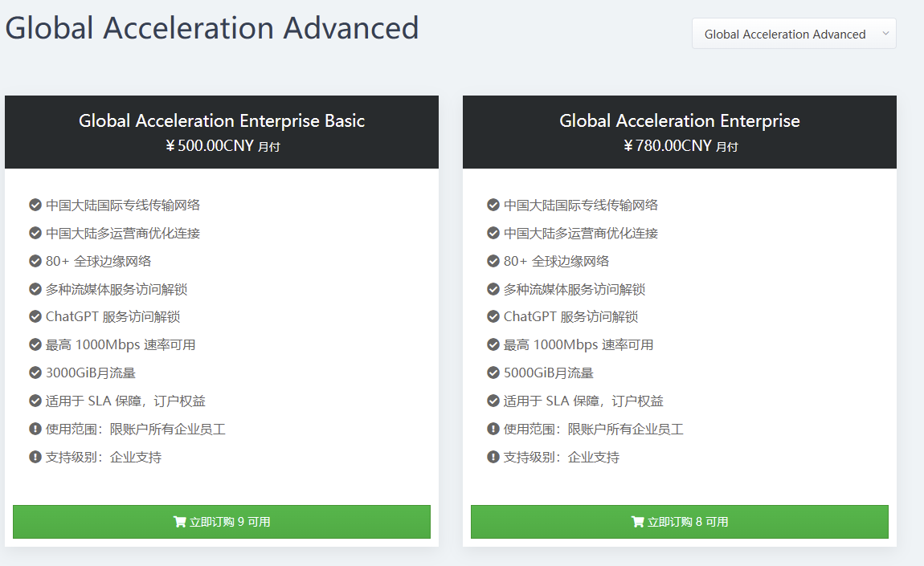
Task: Click the exclamation icon beside 支持级别 in the Enterprise Basic card
Action: point(35,457)
